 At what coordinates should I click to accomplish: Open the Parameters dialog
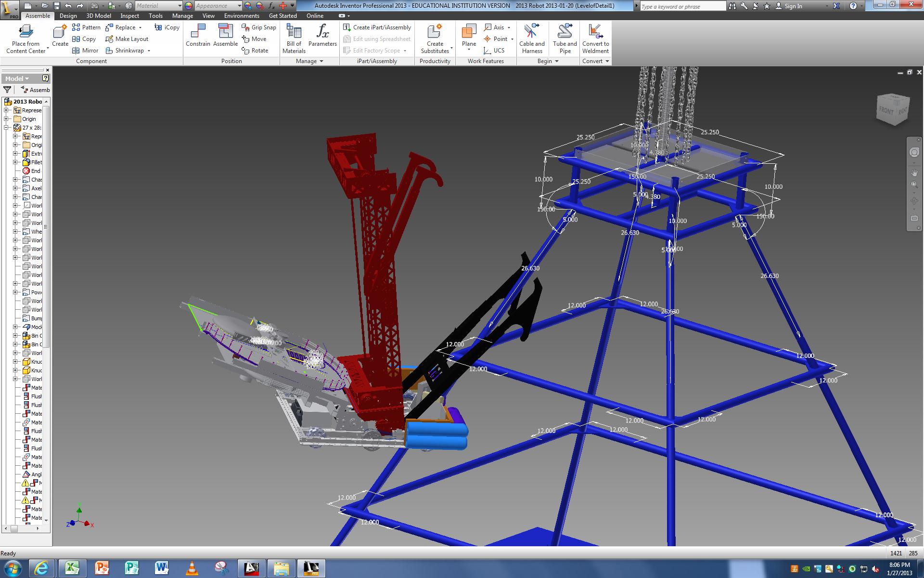tap(322, 36)
